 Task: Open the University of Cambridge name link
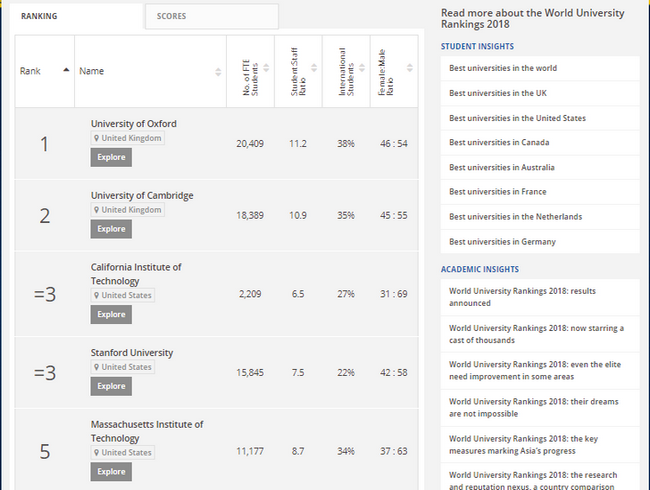(x=142, y=196)
